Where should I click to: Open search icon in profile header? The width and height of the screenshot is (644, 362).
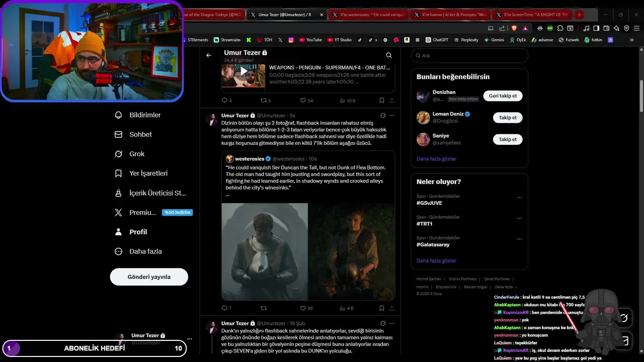tap(389, 55)
